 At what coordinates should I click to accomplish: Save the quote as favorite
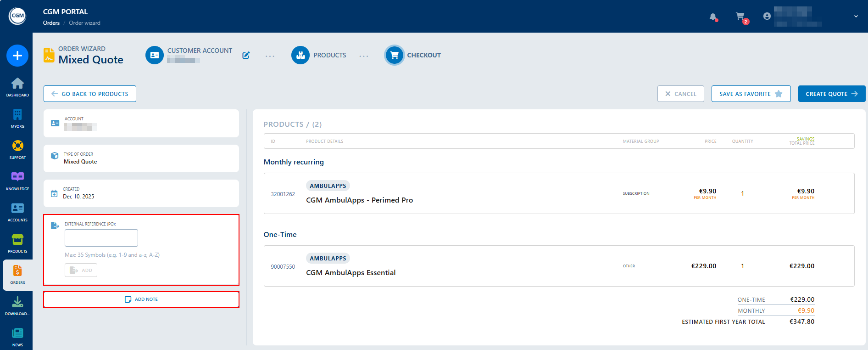pos(751,94)
